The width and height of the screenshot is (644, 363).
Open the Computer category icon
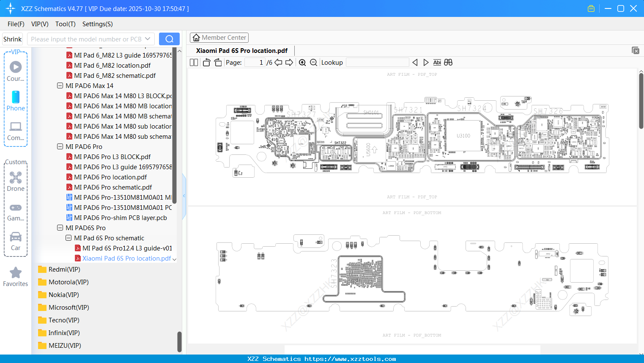(x=16, y=131)
